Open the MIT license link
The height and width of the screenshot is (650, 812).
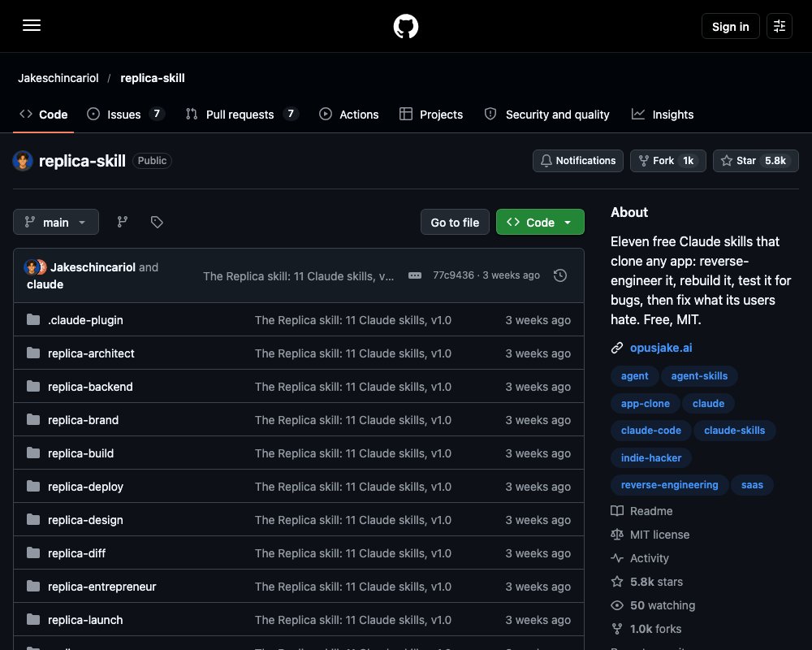coord(650,535)
